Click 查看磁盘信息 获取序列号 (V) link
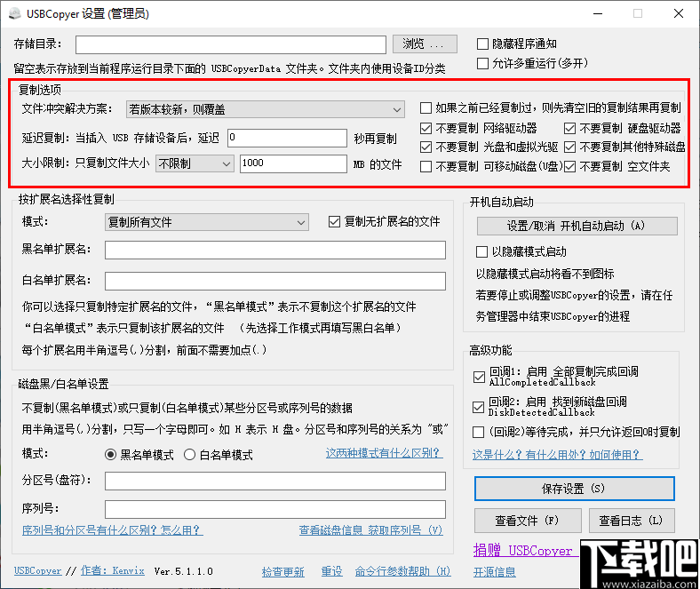Image resolution: width=700 pixels, height=589 pixels. coord(371,530)
